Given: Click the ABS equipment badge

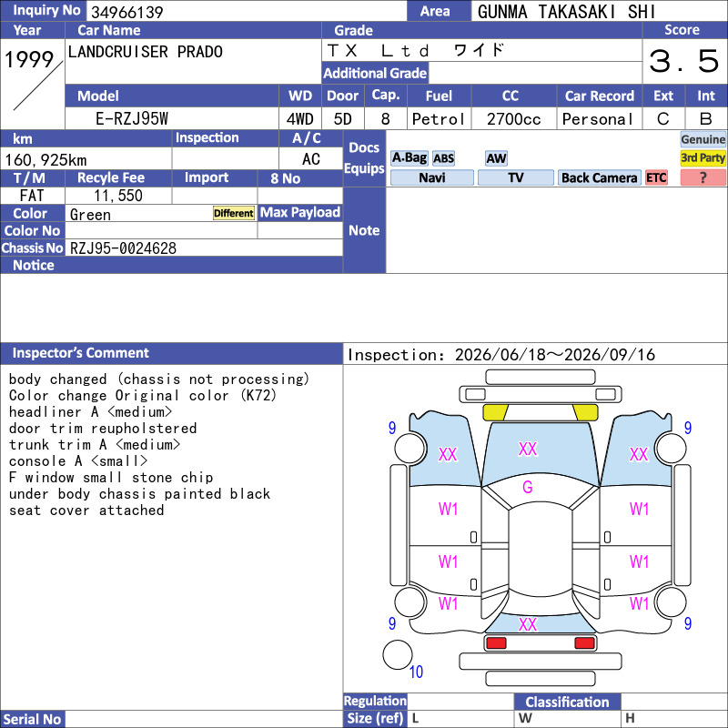Looking at the screenshot, I should 443,158.
